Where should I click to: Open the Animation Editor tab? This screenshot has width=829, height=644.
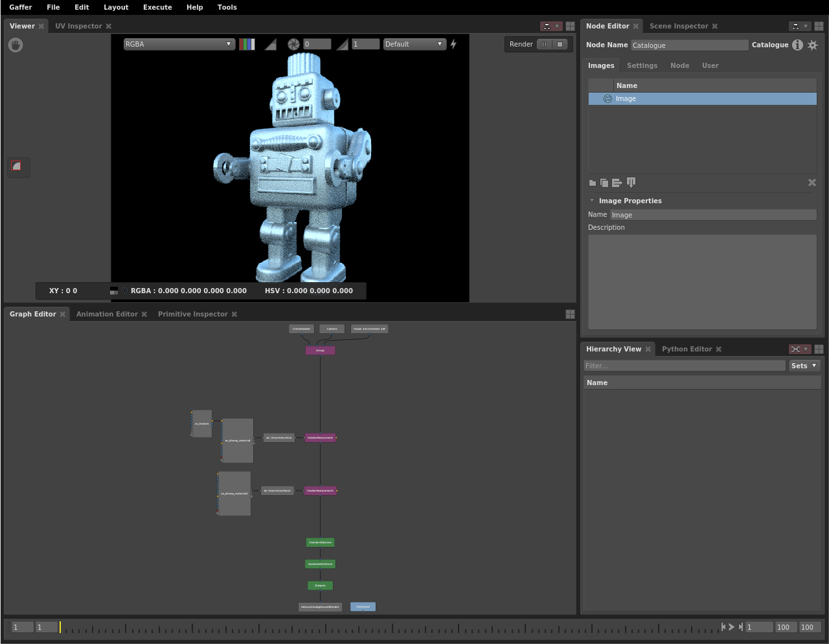(x=107, y=314)
